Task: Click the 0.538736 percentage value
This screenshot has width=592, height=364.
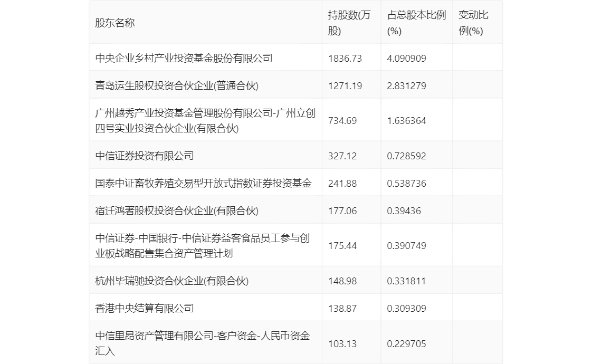Action: pos(407,184)
